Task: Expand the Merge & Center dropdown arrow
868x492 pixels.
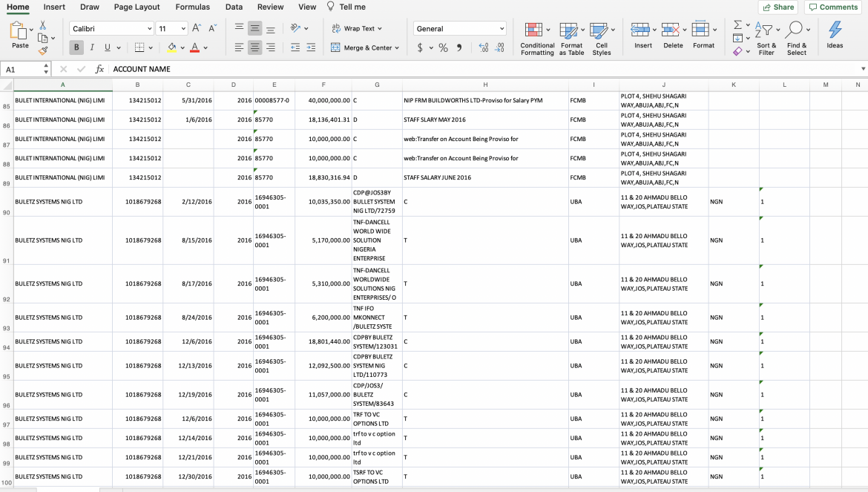Action: pyautogui.click(x=397, y=48)
